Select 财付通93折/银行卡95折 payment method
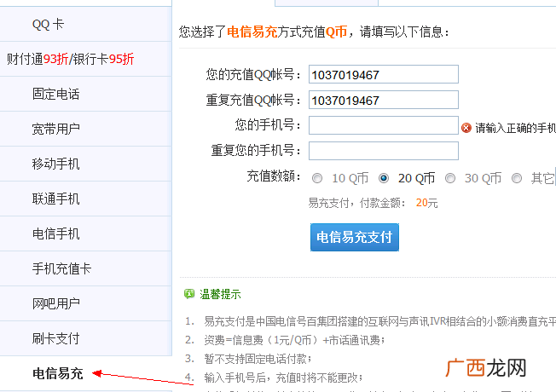Viewport: 556px width, 392px height. [86, 59]
